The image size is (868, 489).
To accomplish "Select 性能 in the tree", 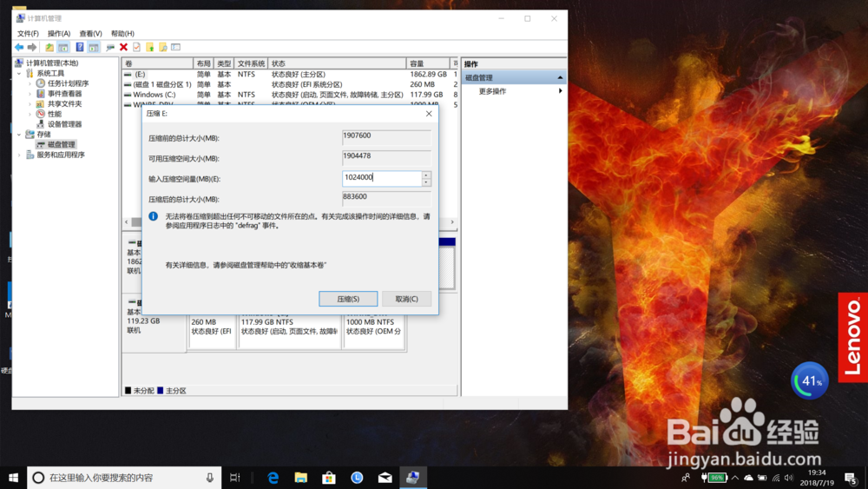I will (x=54, y=114).
